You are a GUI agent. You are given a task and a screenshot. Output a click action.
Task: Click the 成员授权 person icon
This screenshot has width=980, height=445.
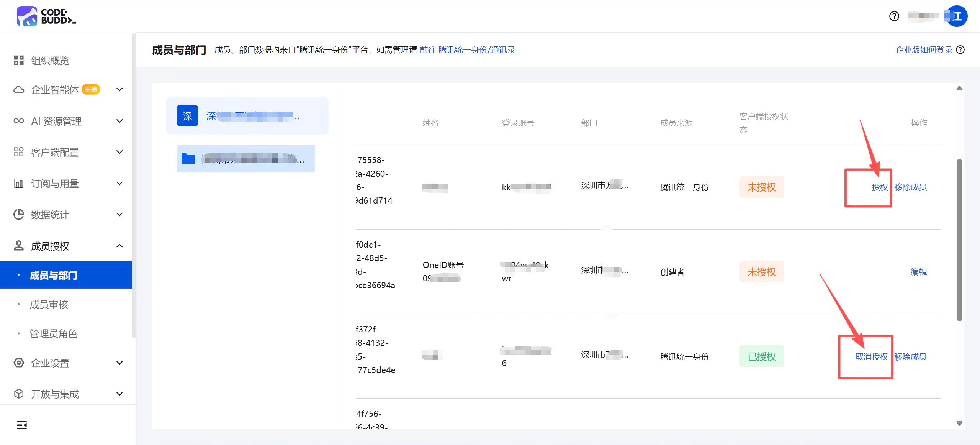pos(19,246)
